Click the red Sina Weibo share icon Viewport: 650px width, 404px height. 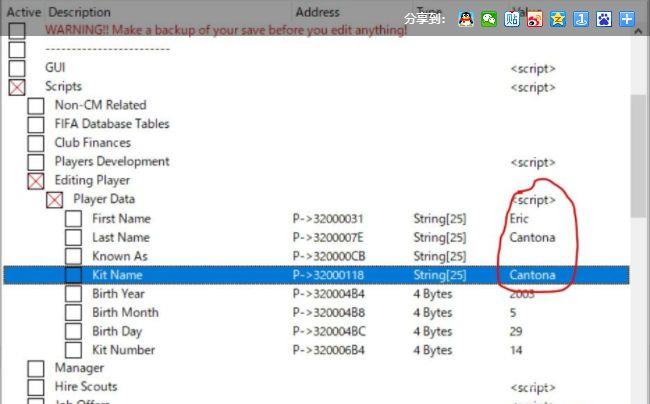tap(535, 18)
